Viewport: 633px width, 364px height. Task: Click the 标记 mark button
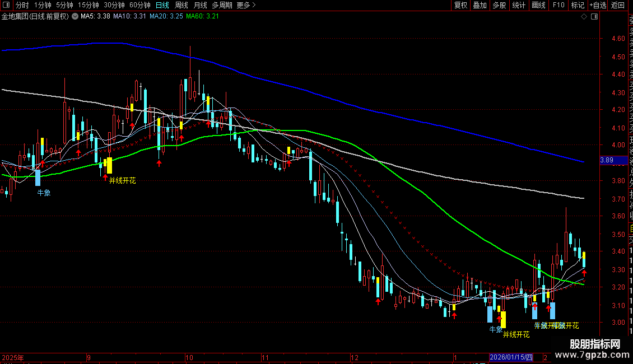[578, 5]
